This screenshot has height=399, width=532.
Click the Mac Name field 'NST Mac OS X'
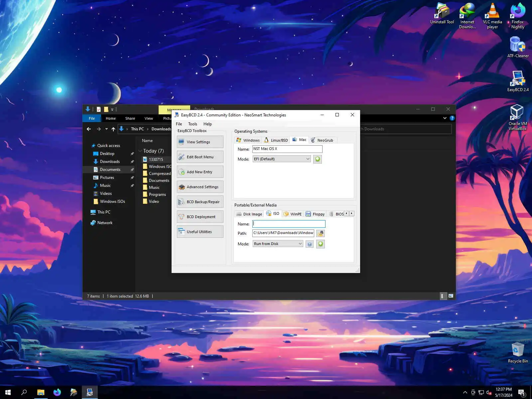287,149
